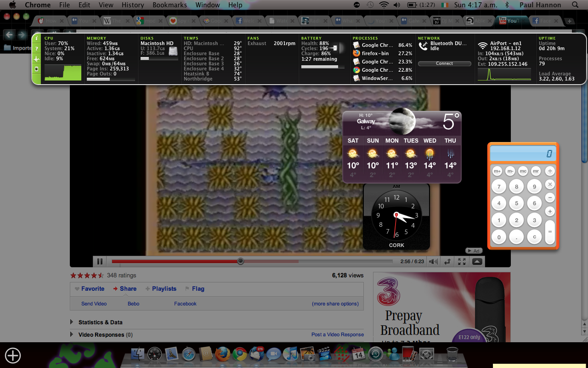This screenshot has width=588, height=368.
Task: Launch iMovie from the Dock
Action: [x=324, y=354]
